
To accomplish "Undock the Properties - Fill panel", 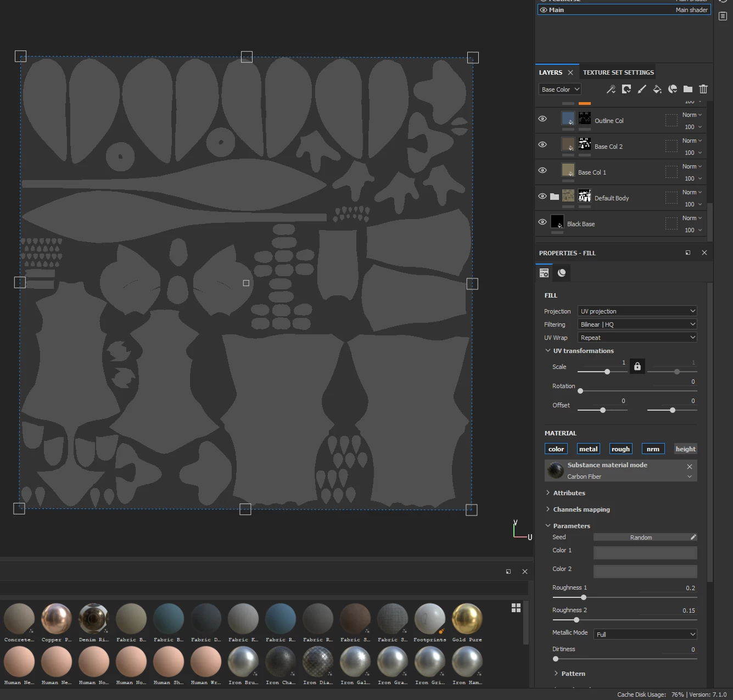I will (688, 253).
